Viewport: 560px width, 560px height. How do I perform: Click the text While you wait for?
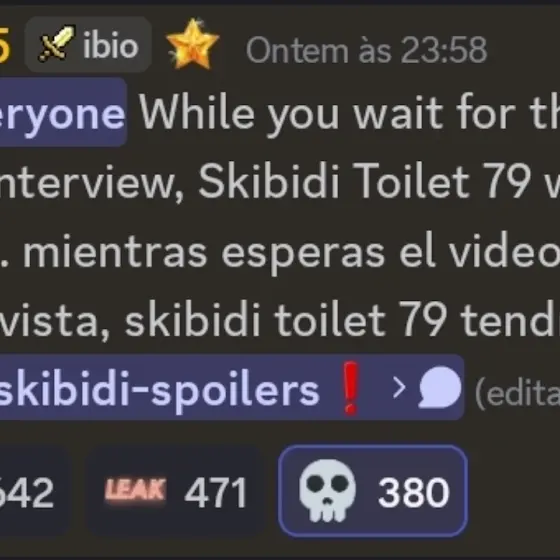point(327,114)
